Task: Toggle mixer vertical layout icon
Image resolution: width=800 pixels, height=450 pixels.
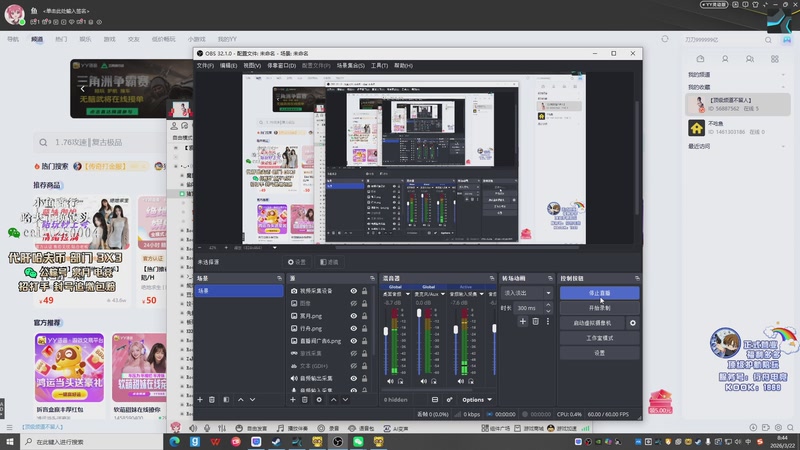Action: [x=435, y=399]
